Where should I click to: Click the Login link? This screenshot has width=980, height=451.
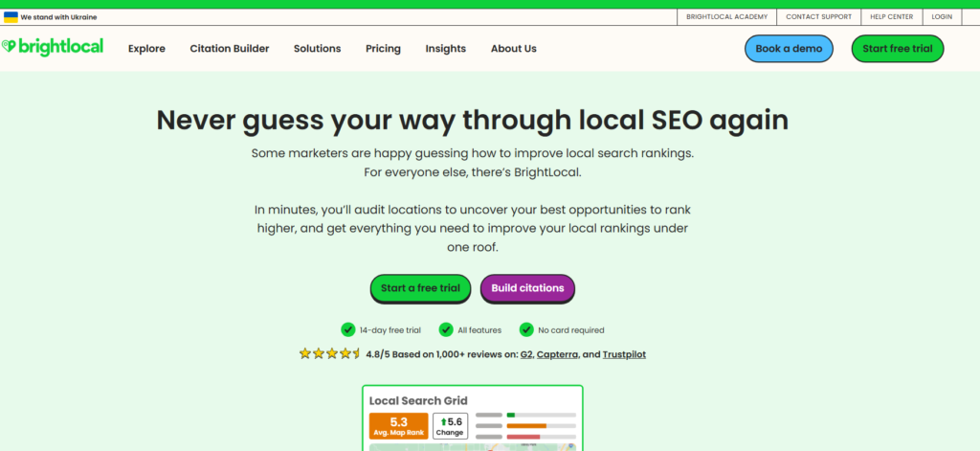coord(942,17)
